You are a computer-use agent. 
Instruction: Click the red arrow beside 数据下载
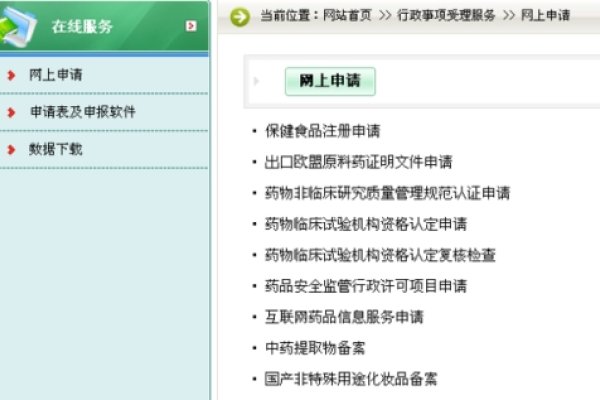click(11, 150)
